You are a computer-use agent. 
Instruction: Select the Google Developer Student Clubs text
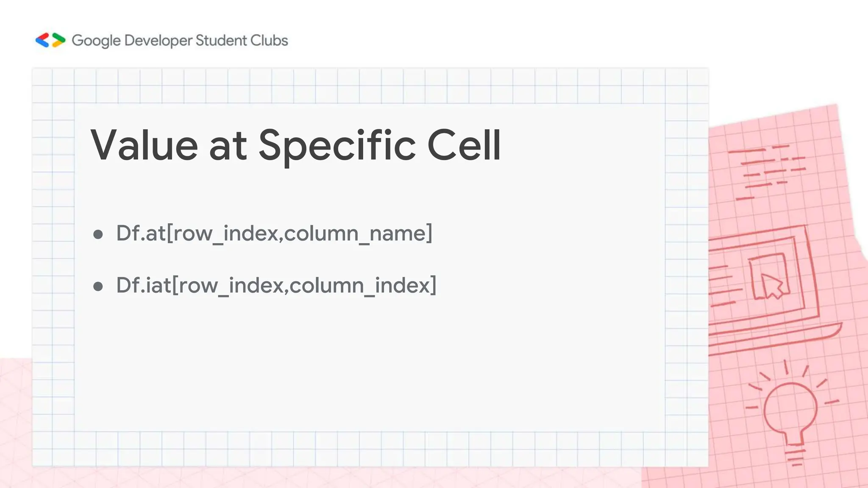click(x=180, y=41)
